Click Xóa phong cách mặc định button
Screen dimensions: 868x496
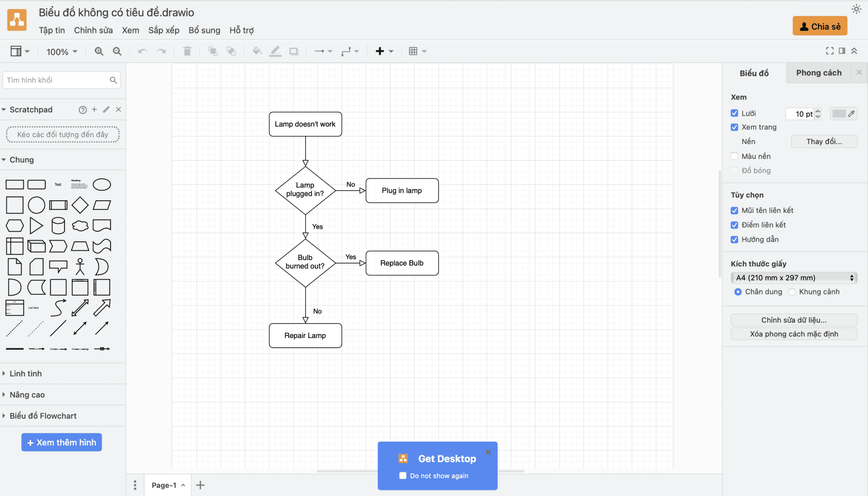794,334
